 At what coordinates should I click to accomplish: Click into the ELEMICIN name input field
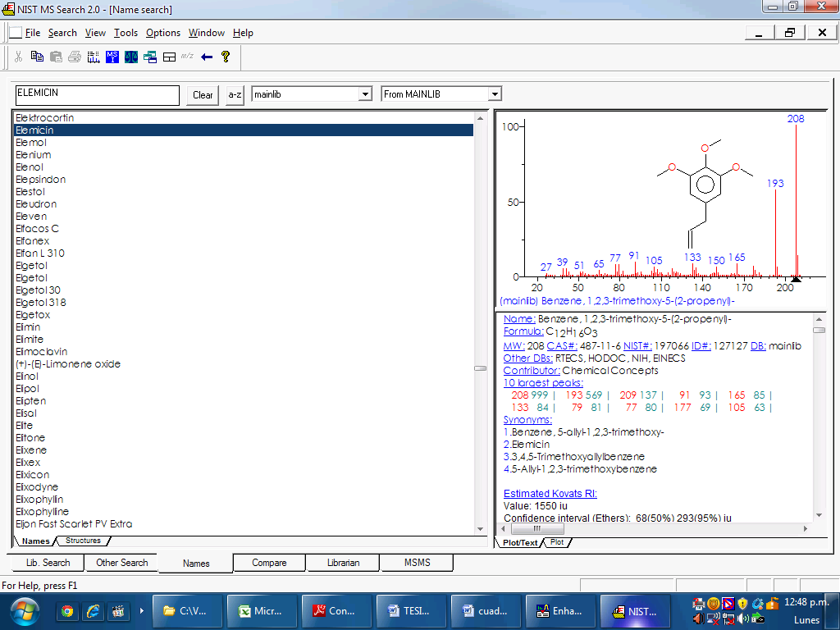(98, 95)
